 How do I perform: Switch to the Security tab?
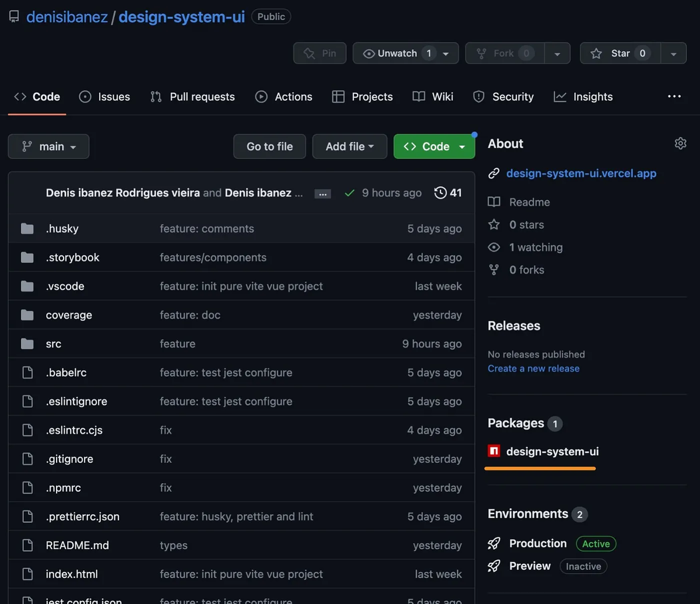pyautogui.click(x=503, y=97)
